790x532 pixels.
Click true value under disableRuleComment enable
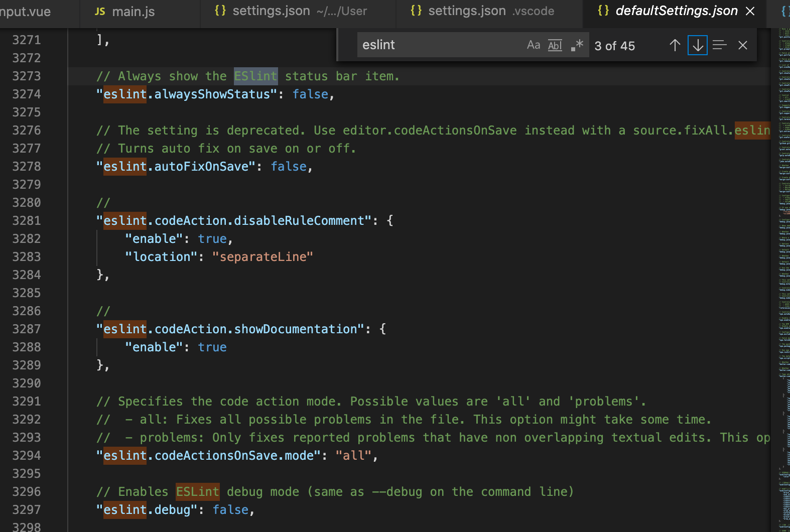click(x=212, y=239)
